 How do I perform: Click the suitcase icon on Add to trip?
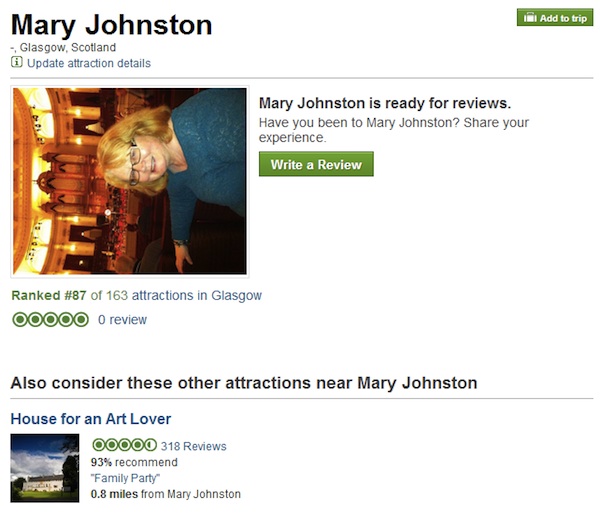click(530, 18)
